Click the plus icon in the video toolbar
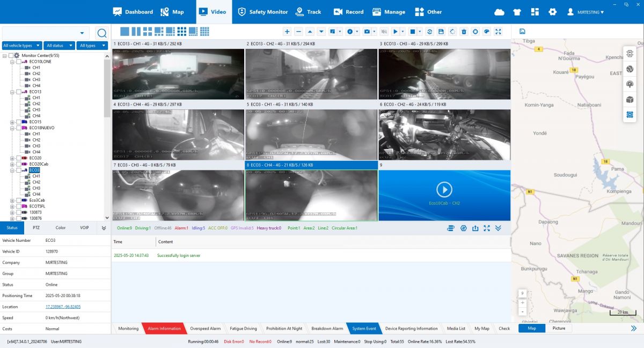The image size is (644, 348). pyautogui.click(x=287, y=32)
